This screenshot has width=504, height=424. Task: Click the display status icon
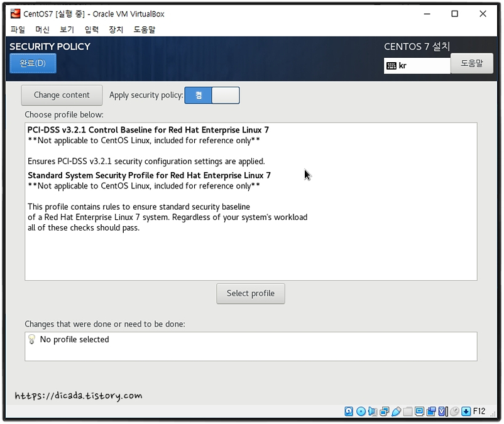tap(419, 411)
